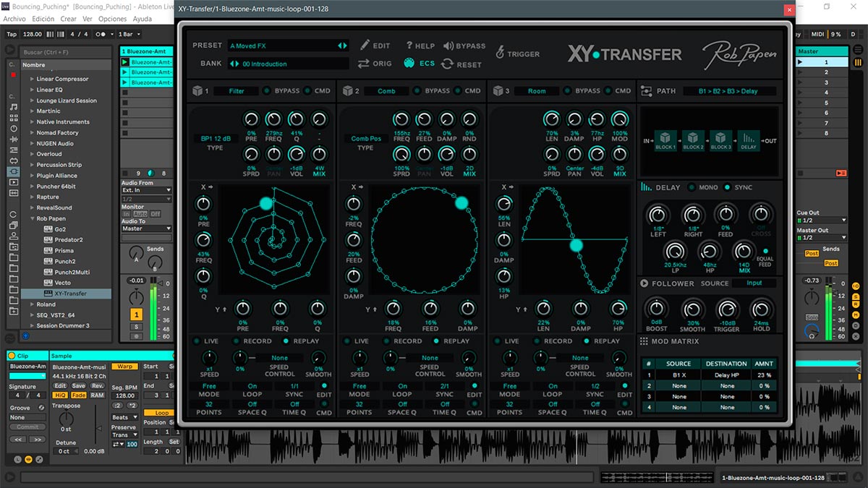This screenshot has height=488, width=868.
Task: Click the global Bypass speaker icon
Action: 448,46
